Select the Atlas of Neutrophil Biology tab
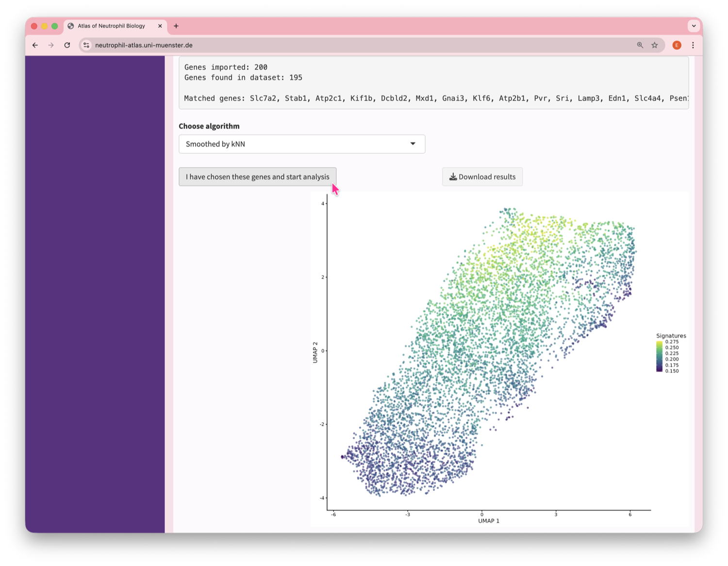Screen dimensions: 728x566 112,26
